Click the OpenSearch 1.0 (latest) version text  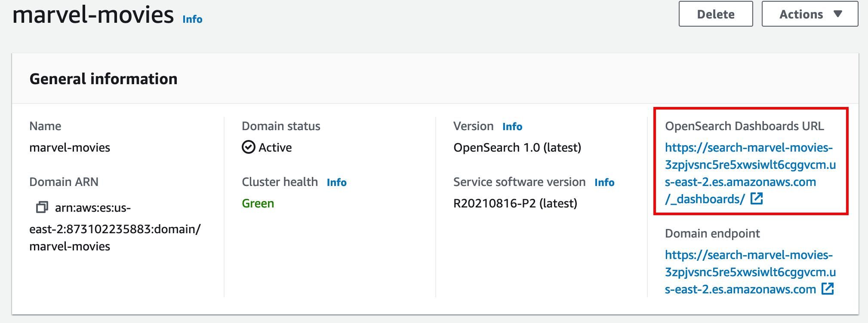[x=517, y=148]
